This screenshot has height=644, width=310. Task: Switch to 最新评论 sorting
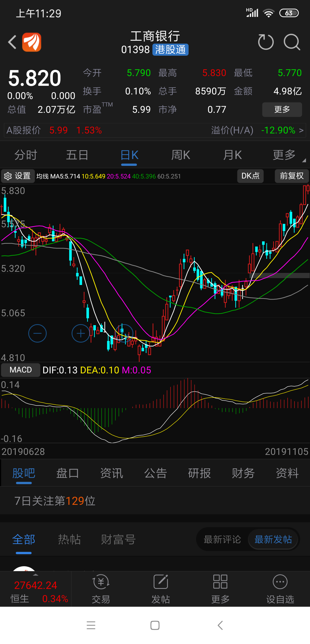tap(222, 540)
